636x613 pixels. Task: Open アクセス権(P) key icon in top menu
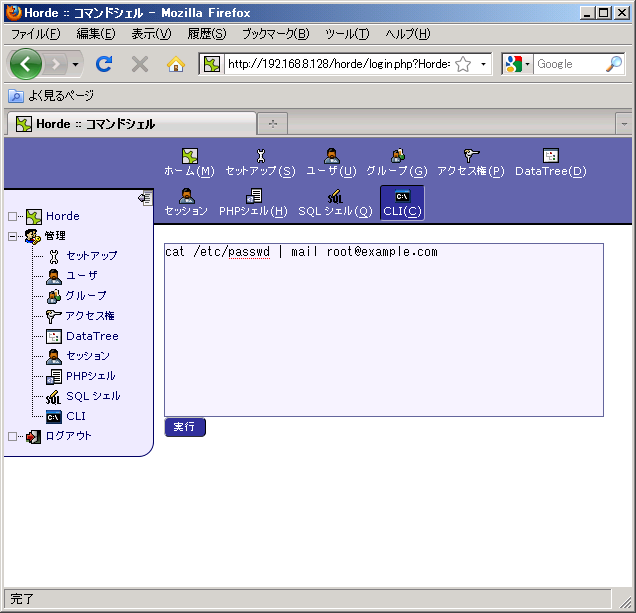tap(471, 156)
